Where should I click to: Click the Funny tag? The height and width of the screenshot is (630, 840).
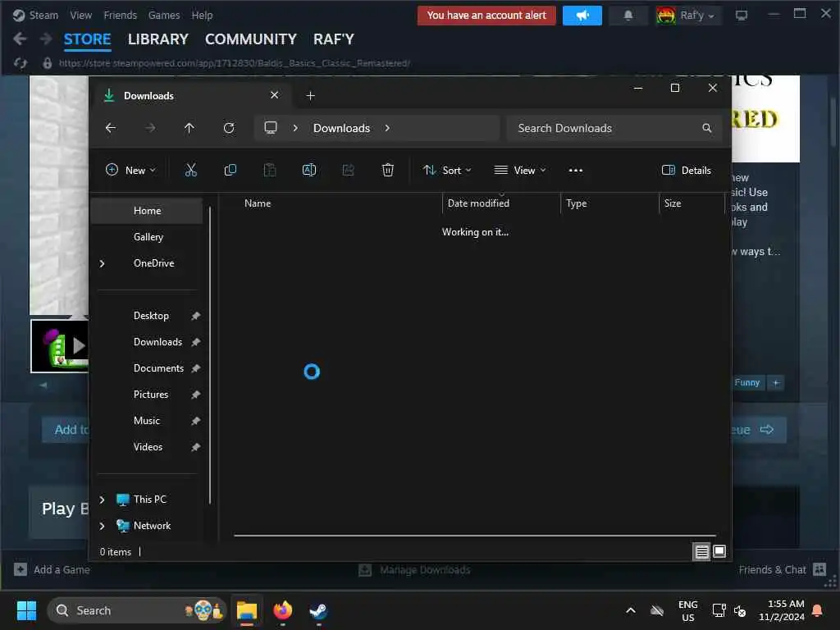pos(746,382)
